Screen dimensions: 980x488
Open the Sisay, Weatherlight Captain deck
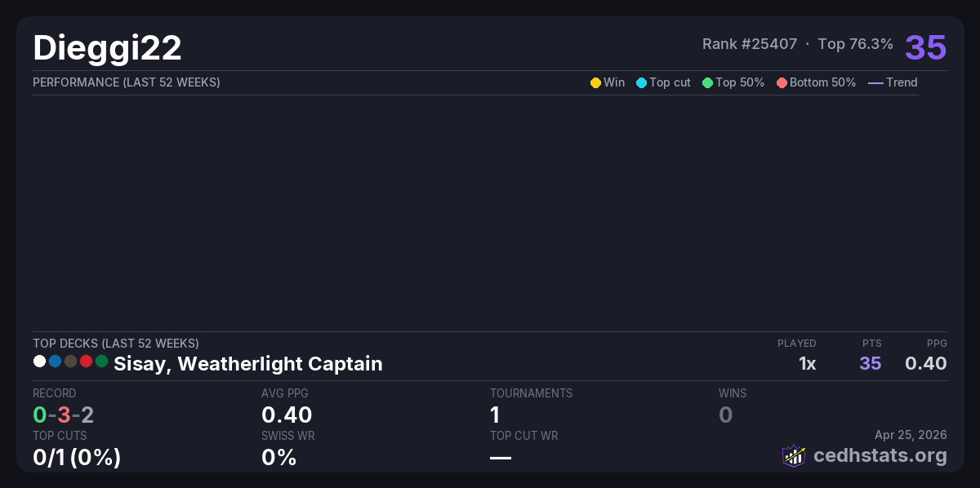[x=247, y=364]
